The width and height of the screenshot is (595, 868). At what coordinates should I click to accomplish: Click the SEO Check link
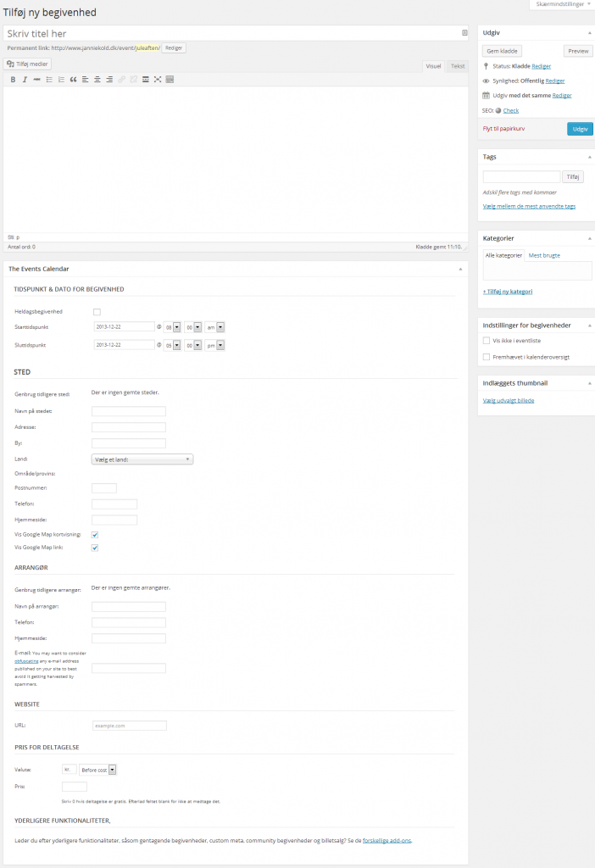tap(511, 111)
